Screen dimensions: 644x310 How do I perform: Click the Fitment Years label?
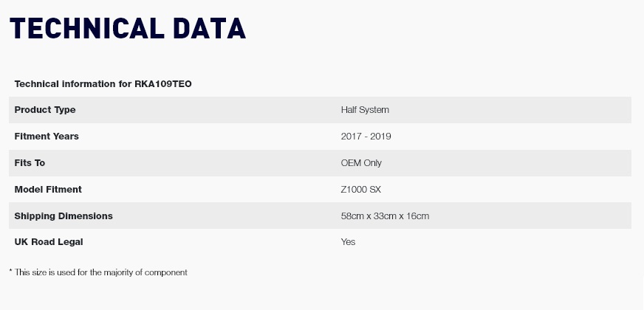point(47,137)
